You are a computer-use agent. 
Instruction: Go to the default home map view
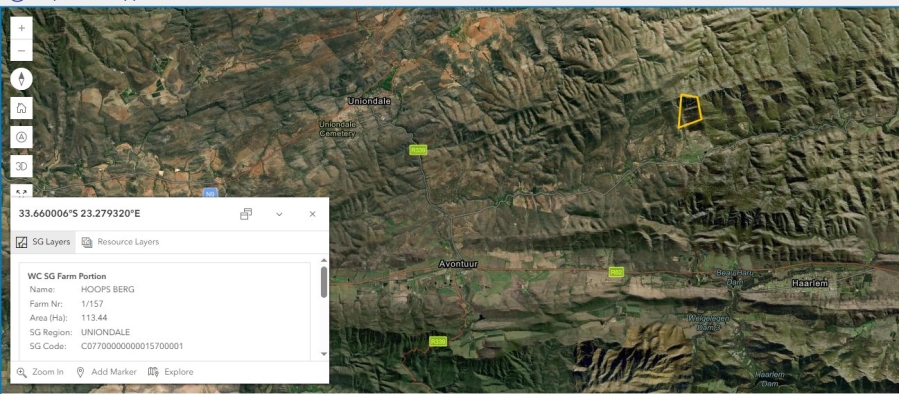click(x=21, y=108)
